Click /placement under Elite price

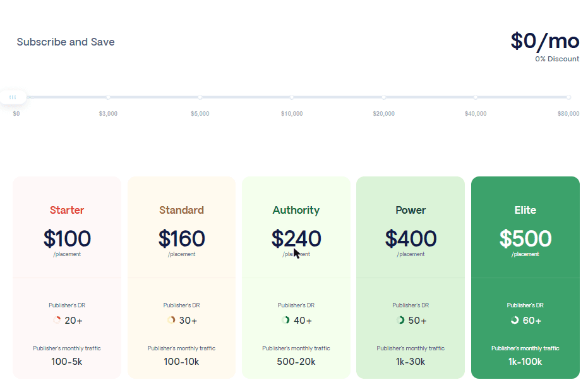point(525,254)
